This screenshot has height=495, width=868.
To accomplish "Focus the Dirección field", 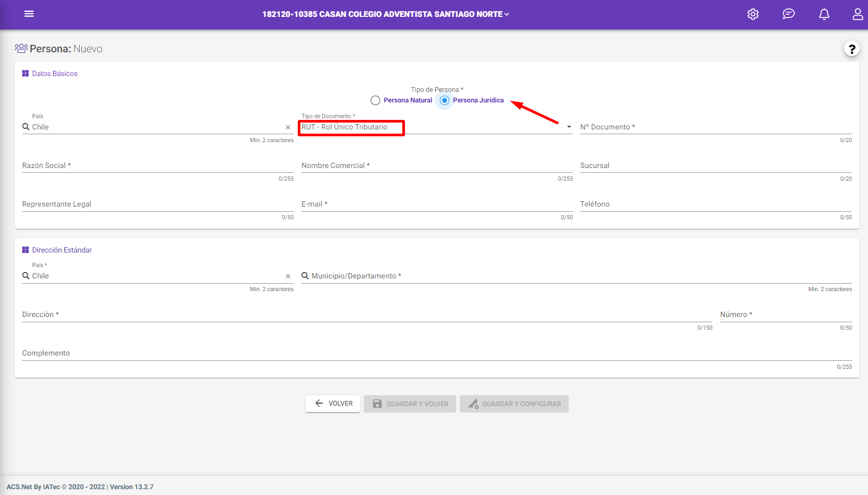I will 367,314.
